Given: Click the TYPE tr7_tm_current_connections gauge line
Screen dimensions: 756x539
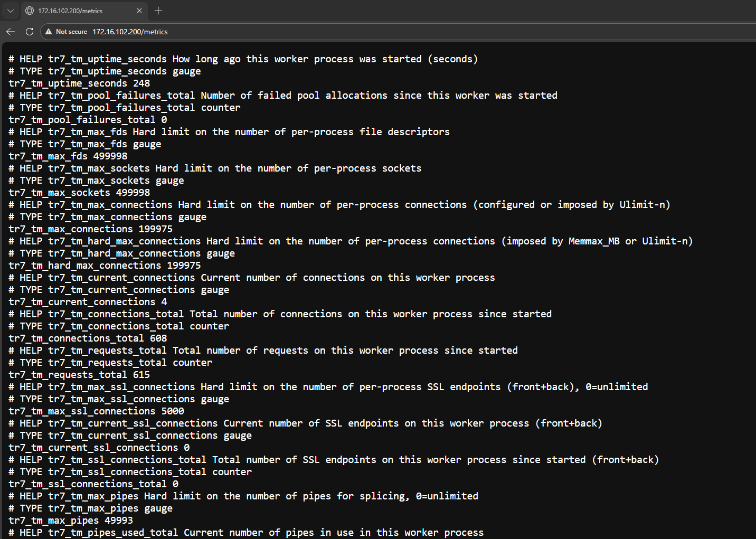Looking at the screenshot, I should (119, 290).
